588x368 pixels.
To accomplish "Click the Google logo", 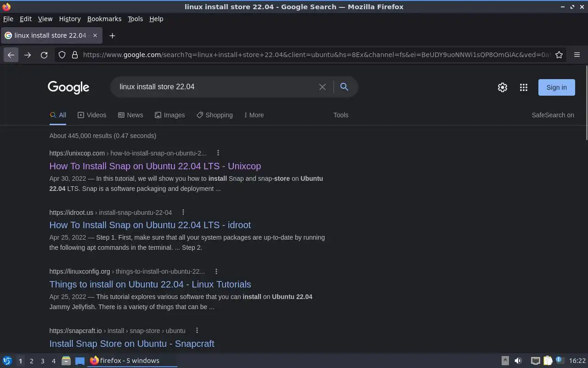I will [68, 87].
